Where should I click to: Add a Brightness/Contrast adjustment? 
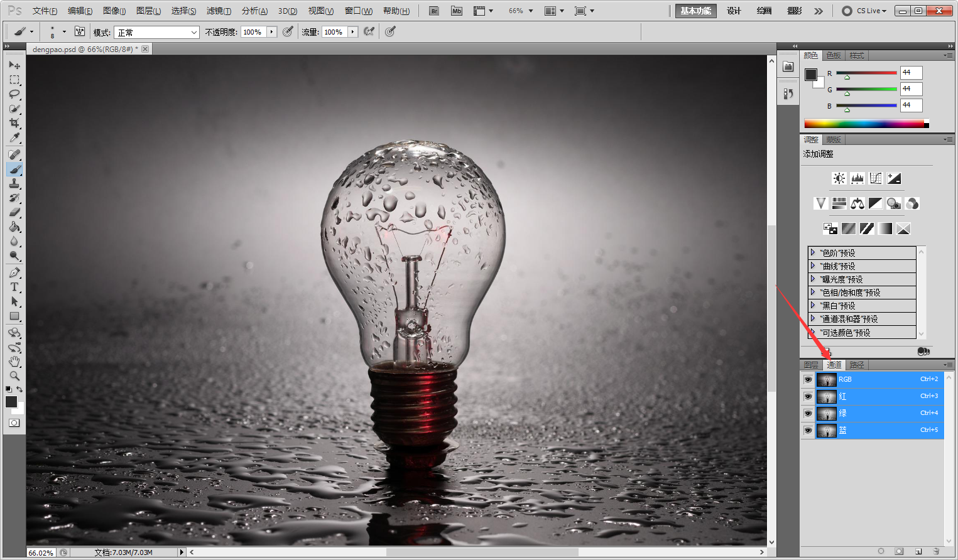coord(839,178)
